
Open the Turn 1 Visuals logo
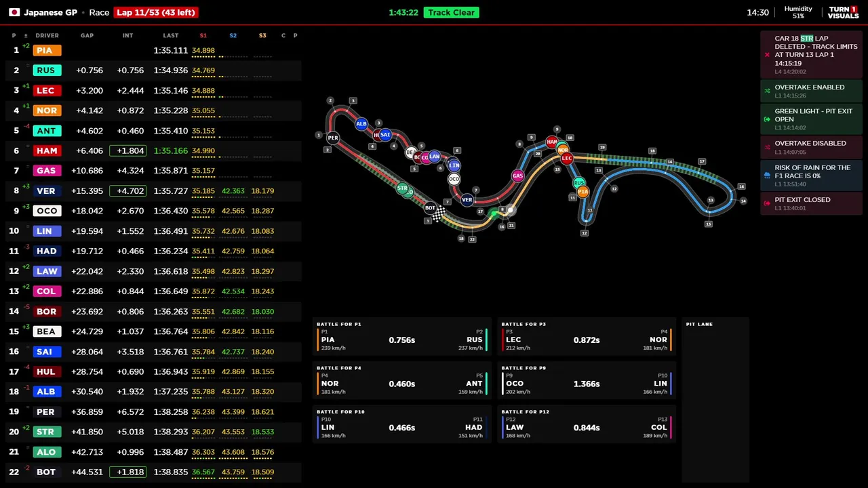843,12
